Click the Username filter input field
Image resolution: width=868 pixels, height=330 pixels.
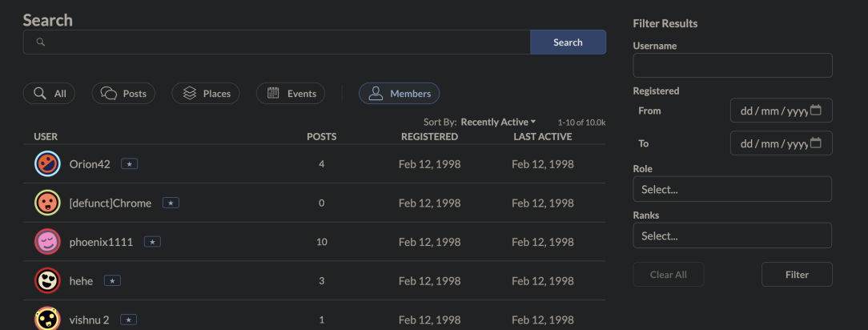pos(732,66)
